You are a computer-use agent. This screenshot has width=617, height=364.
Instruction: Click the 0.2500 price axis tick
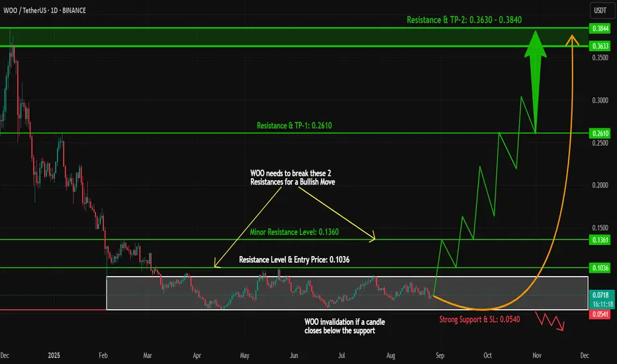point(600,143)
